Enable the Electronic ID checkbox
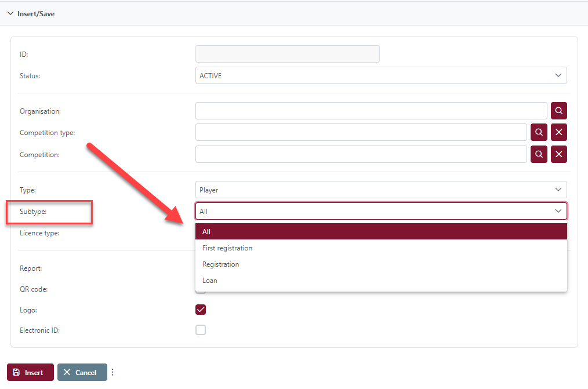Viewport: 588px width, 389px height. point(201,330)
